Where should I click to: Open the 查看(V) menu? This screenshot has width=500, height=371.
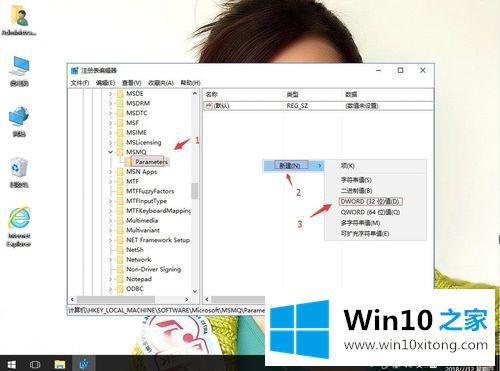tap(131, 83)
